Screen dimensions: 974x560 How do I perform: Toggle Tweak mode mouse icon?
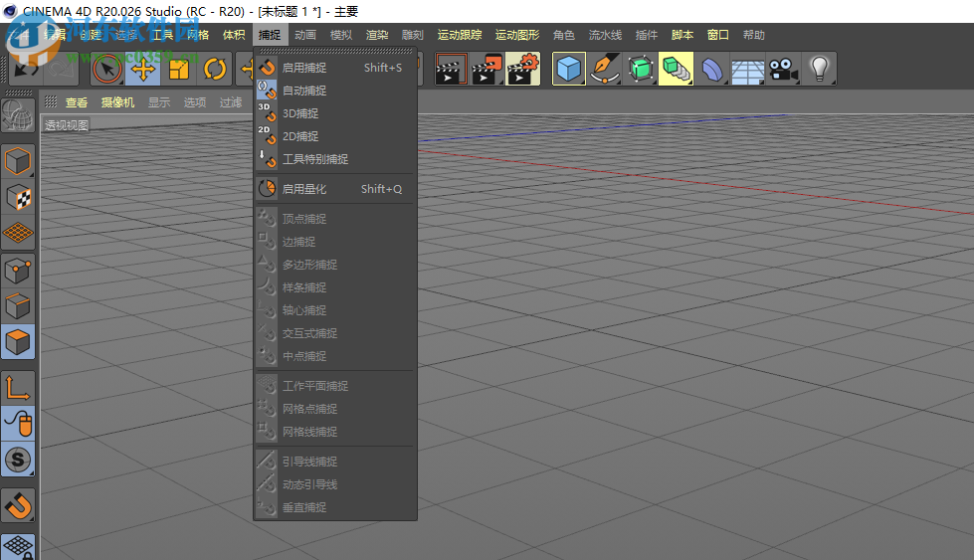coord(17,425)
